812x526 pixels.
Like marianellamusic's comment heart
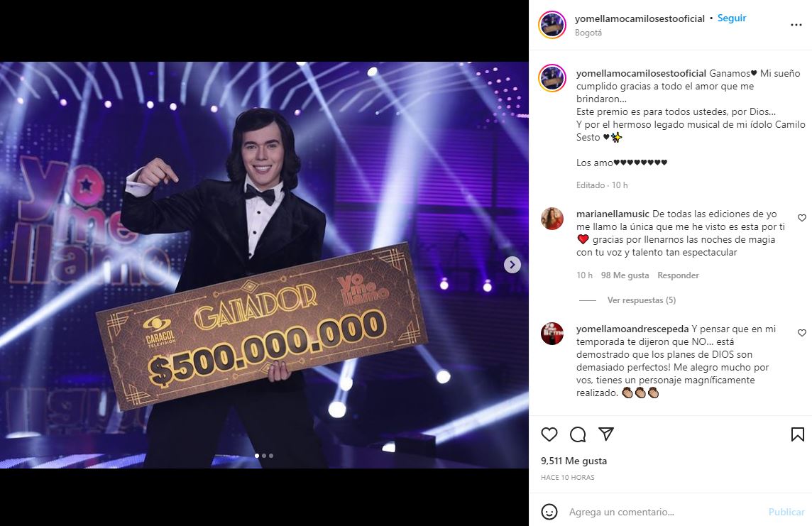click(x=801, y=218)
